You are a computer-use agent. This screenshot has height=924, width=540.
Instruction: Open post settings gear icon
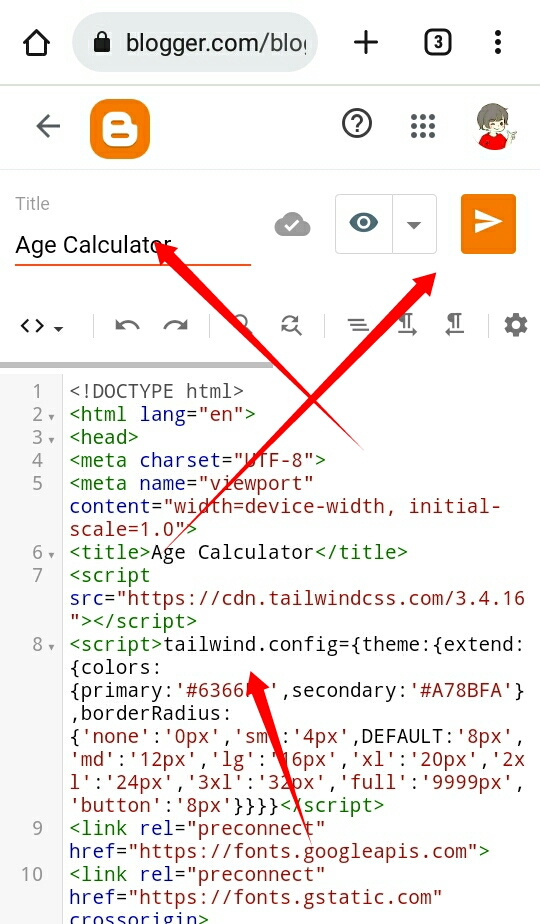[516, 325]
